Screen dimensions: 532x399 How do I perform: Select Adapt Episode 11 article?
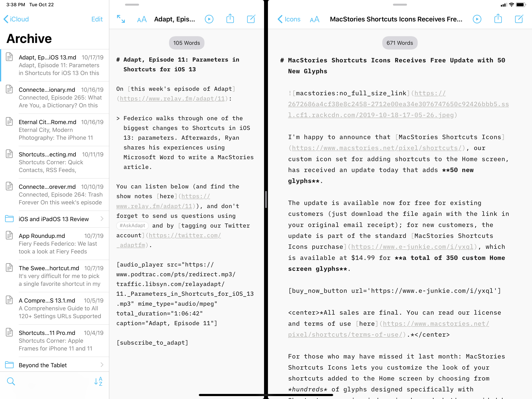(x=56, y=65)
